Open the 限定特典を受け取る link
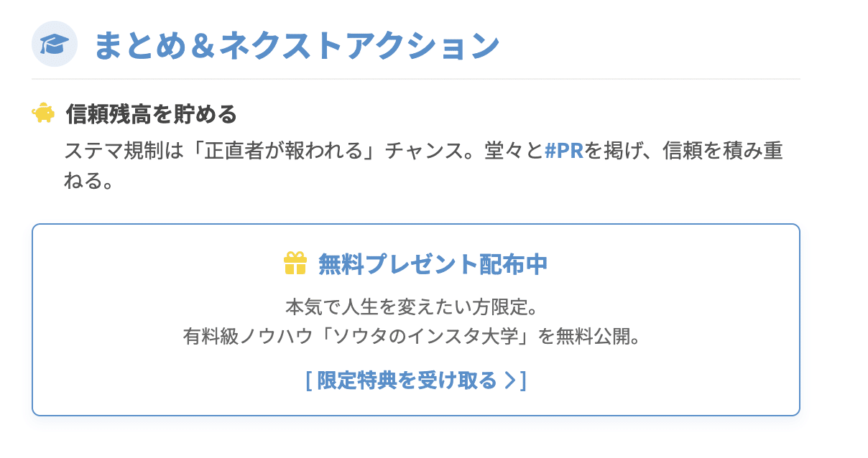868x458 pixels. click(415, 380)
